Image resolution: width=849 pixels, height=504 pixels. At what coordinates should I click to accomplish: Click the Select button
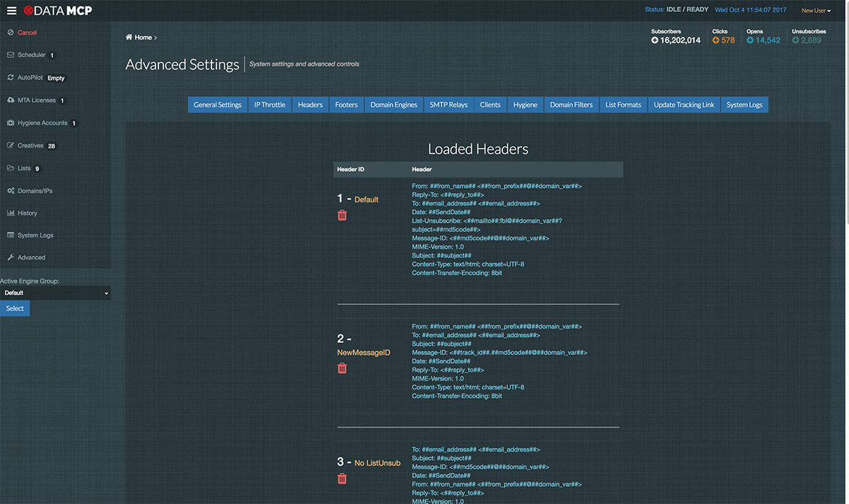click(x=15, y=308)
